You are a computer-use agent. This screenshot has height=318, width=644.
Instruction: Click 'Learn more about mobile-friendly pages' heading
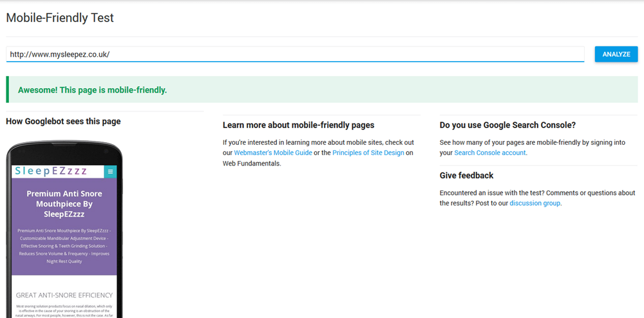[x=299, y=125]
